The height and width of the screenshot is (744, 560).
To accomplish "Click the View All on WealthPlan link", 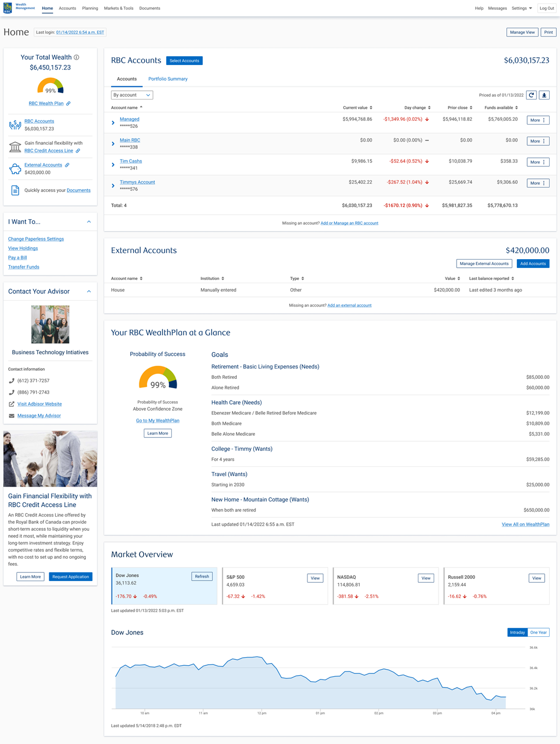I will [x=526, y=524].
